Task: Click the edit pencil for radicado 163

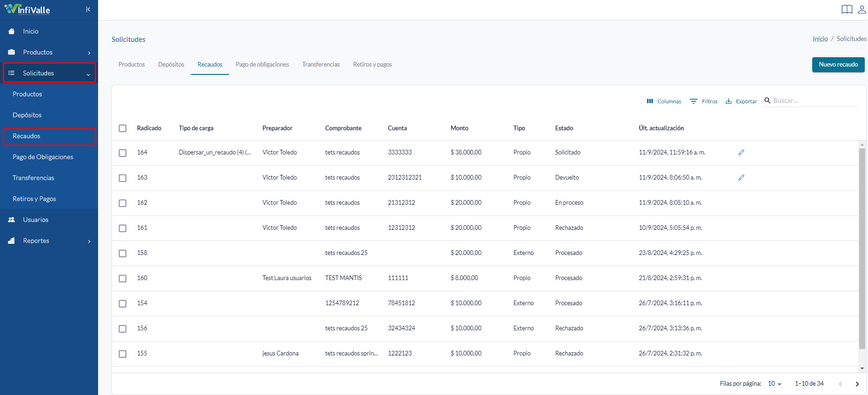Action: (741, 177)
